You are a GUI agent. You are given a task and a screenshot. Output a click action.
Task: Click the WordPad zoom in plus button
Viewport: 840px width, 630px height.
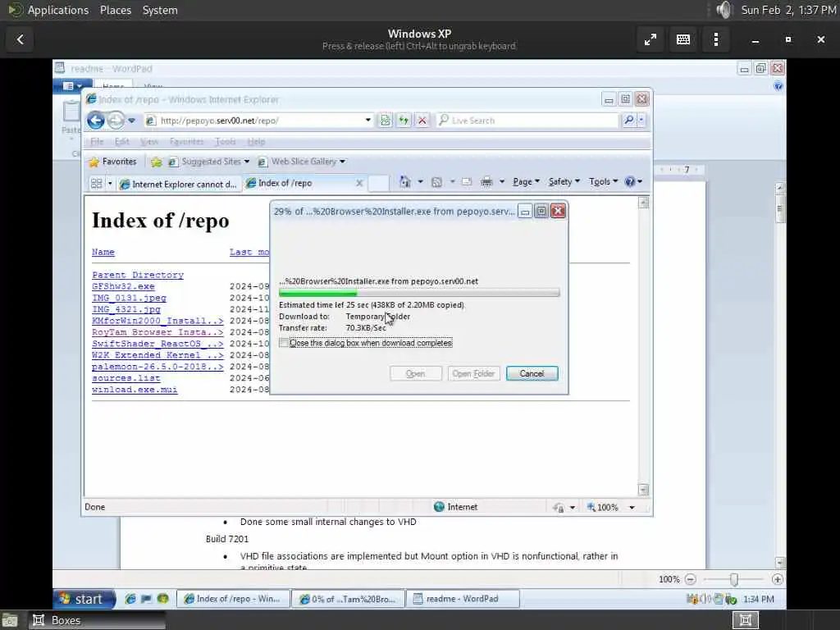(x=778, y=579)
